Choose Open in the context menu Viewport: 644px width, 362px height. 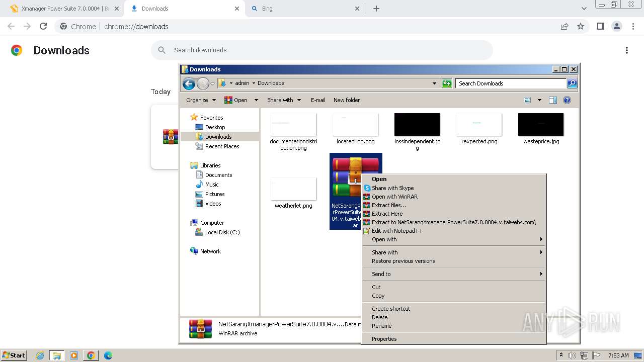pos(454,179)
